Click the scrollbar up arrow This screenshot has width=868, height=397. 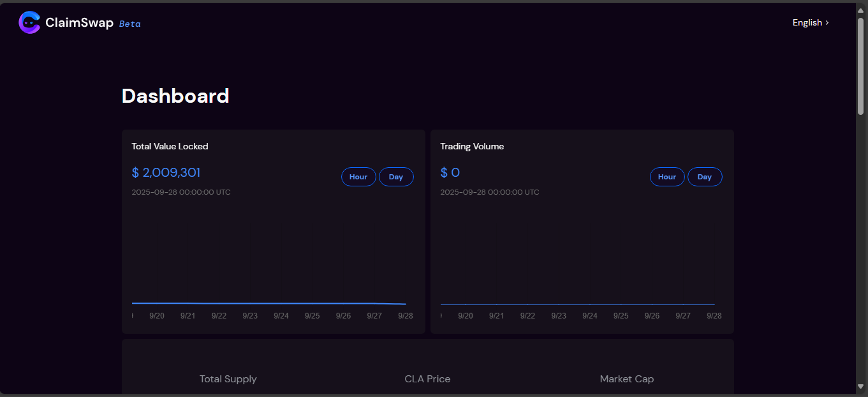coord(861,8)
